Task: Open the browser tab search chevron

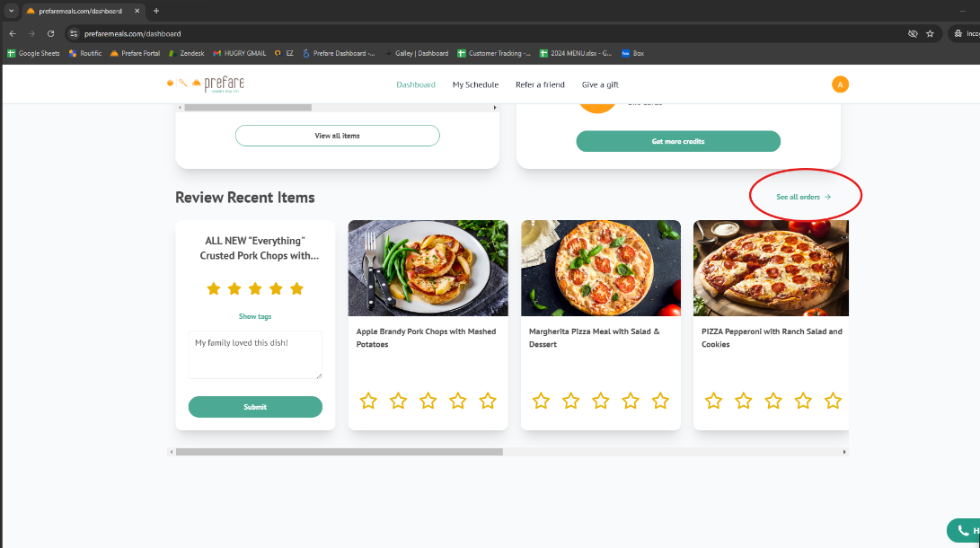Action: coord(9,13)
